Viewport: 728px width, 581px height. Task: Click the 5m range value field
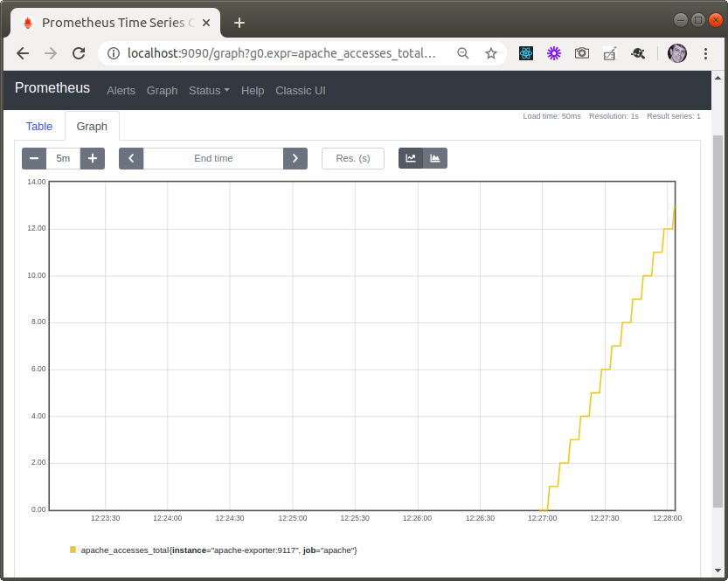(63, 158)
